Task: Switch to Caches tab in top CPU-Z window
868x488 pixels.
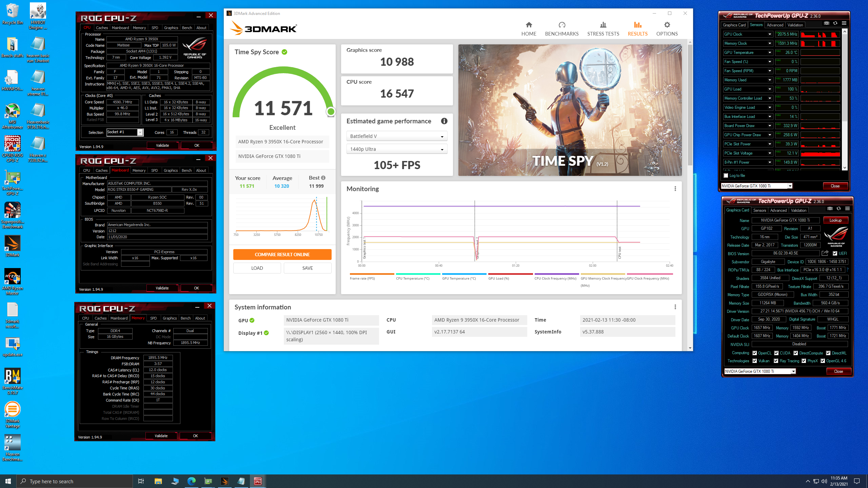Action: pos(102,28)
